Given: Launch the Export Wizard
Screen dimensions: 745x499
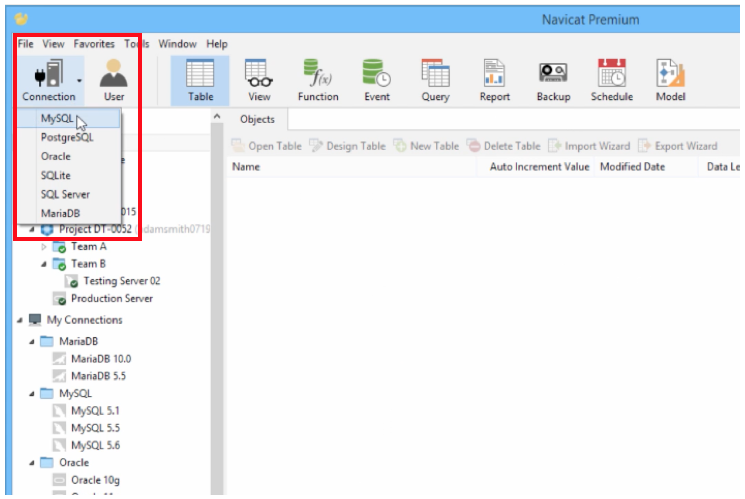Looking at the screenshot, I should click(678, 146).
